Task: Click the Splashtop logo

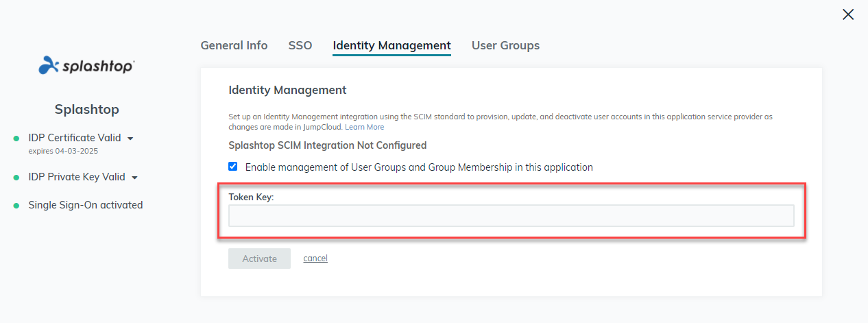Action: click(x=87, y=65)
